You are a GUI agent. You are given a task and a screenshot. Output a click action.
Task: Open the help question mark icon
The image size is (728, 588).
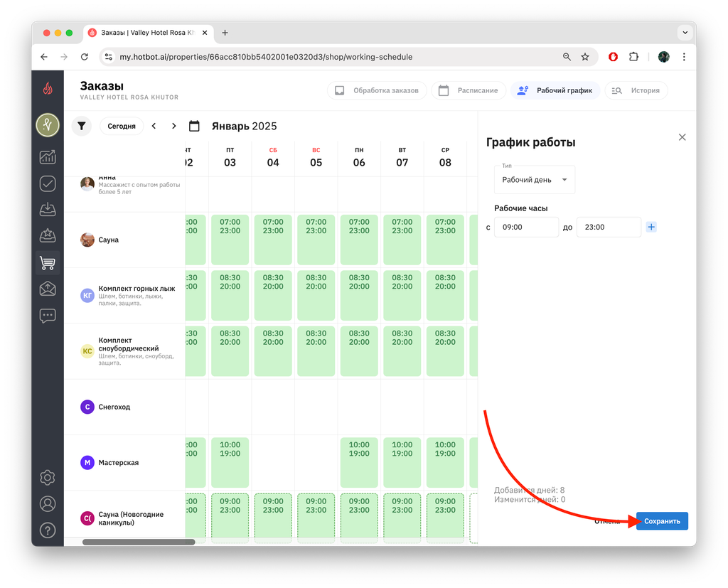(48, 530)
